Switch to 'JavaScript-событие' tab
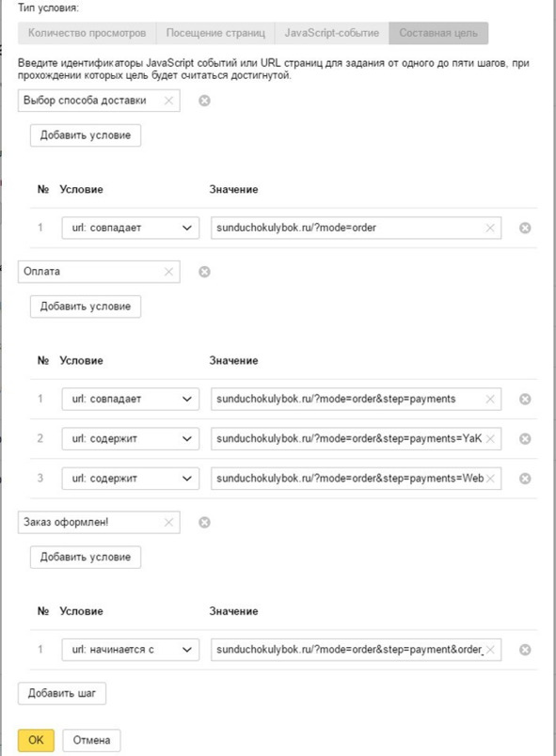Image resolution: width=556 pixels, height=756 pixels. point(332,33)
